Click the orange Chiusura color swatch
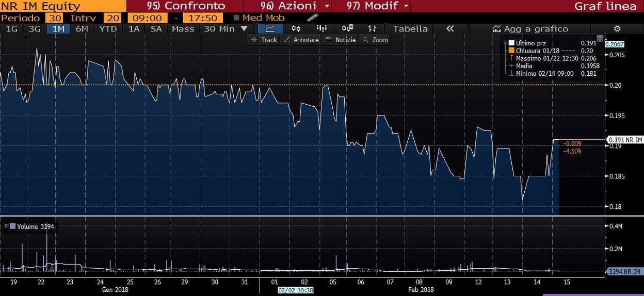Screen dimensions: 644x296 pyautogui.click(x=511, y=51)
